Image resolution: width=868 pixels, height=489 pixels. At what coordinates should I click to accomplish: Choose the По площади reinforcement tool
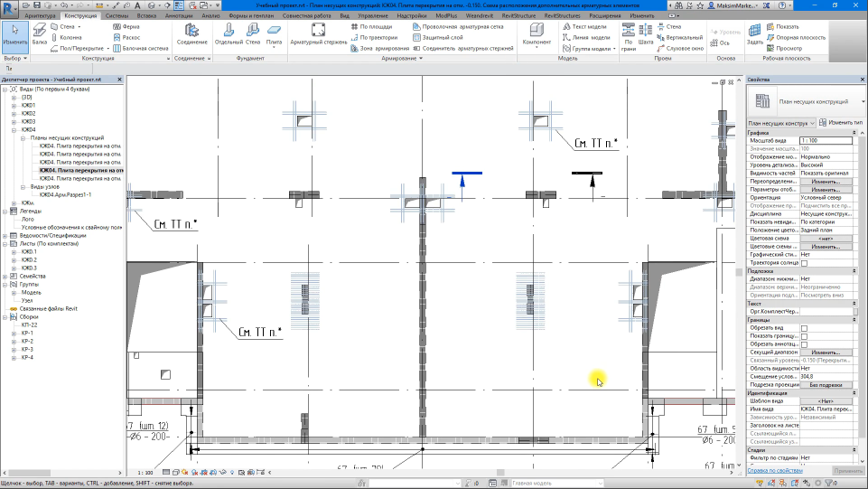(371, 26)
